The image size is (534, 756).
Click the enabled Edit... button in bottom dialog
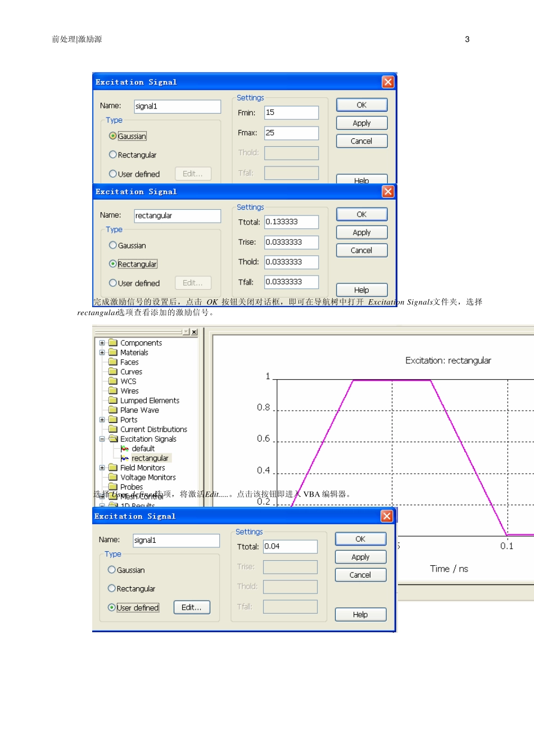(192, 607)
